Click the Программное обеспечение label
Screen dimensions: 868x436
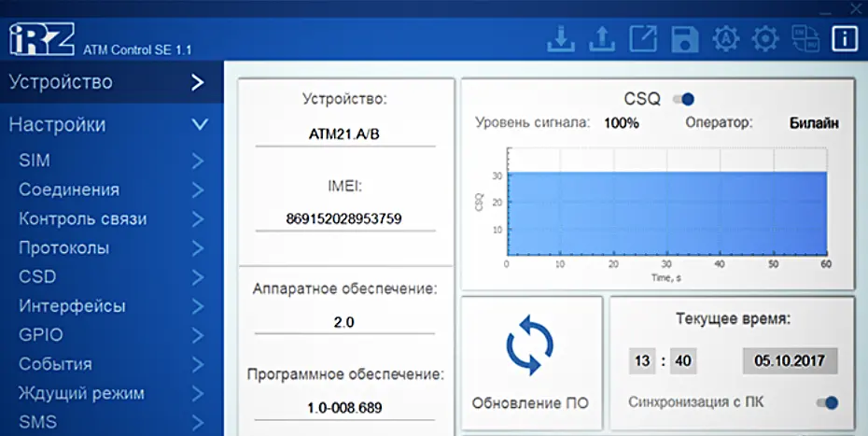click(x=345, y=374)
